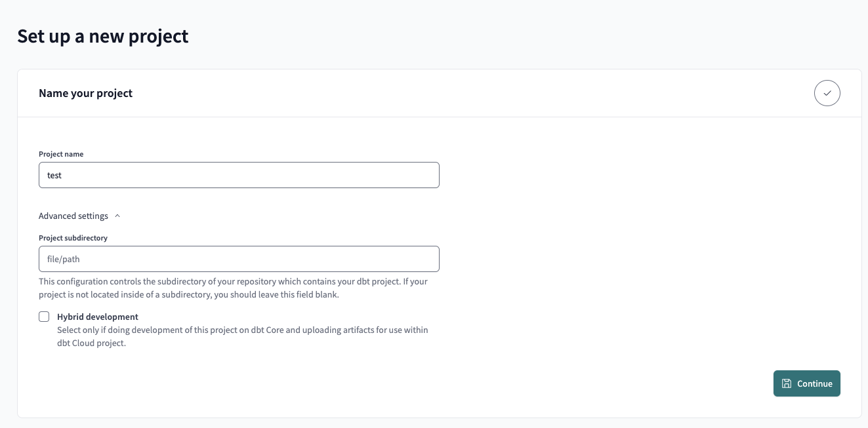The height and width of the screenshot is (428, 868).
Task: Click the Hybrid development description text
Action: pyautogui.click(x=242, y=336)
